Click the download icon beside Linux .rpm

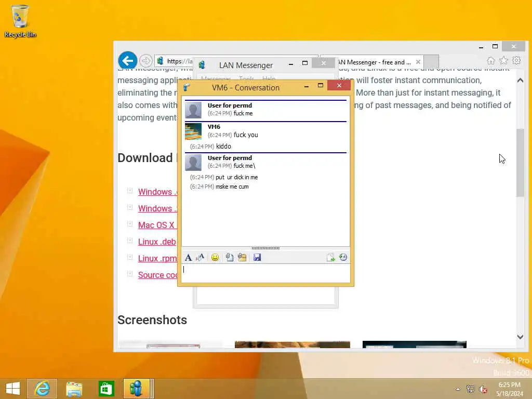point(129,257)
